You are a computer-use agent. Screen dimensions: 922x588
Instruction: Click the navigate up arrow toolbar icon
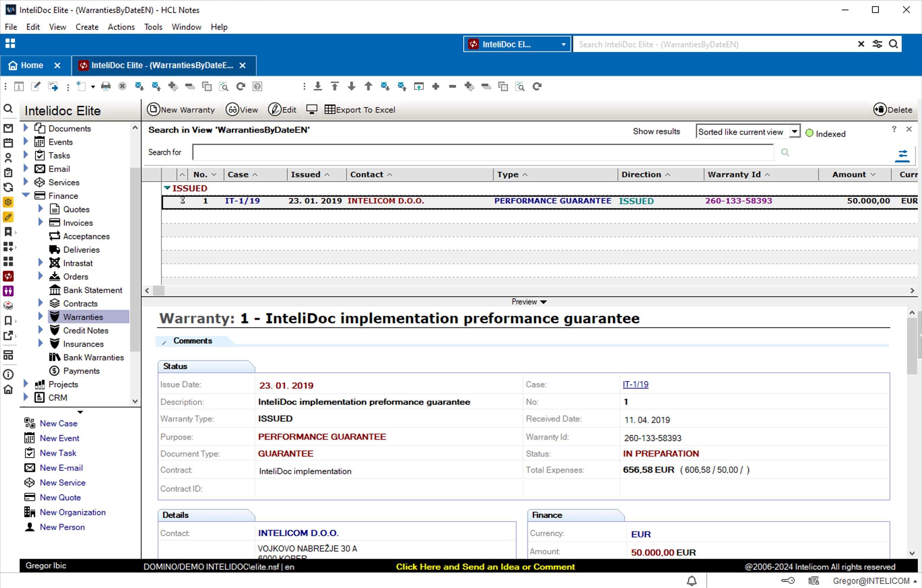(x=368, y=87)
